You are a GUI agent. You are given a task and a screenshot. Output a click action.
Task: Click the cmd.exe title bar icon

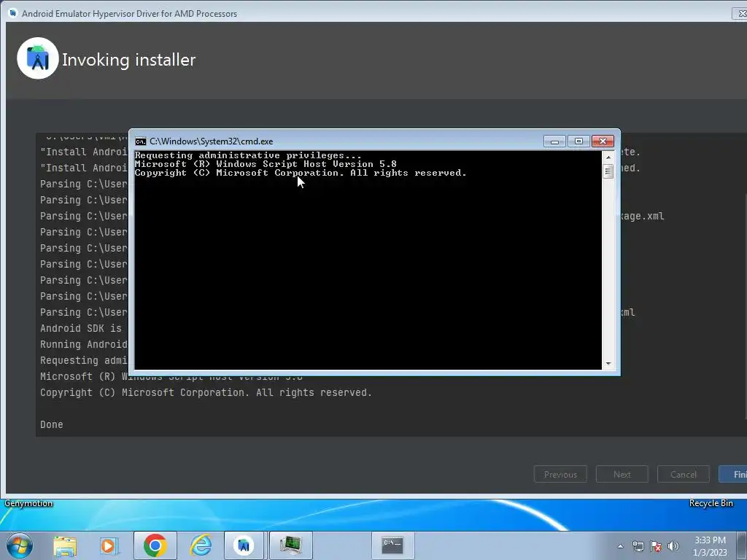[141, 141]
